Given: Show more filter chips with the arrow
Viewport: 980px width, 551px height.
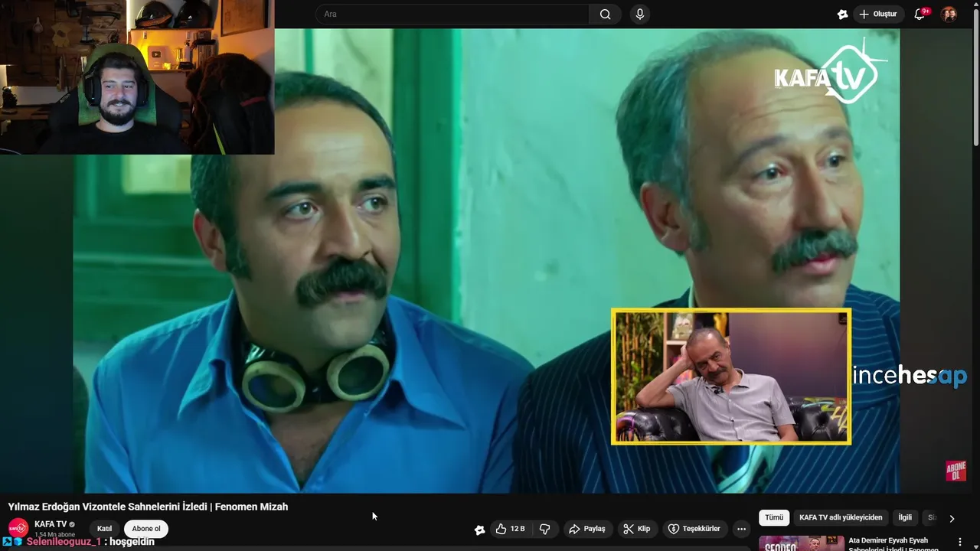Looking at the screenshot, I should 952,518.
